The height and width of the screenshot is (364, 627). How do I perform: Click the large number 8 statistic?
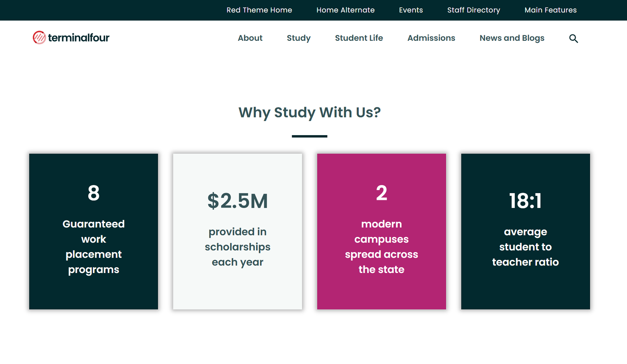93,193
